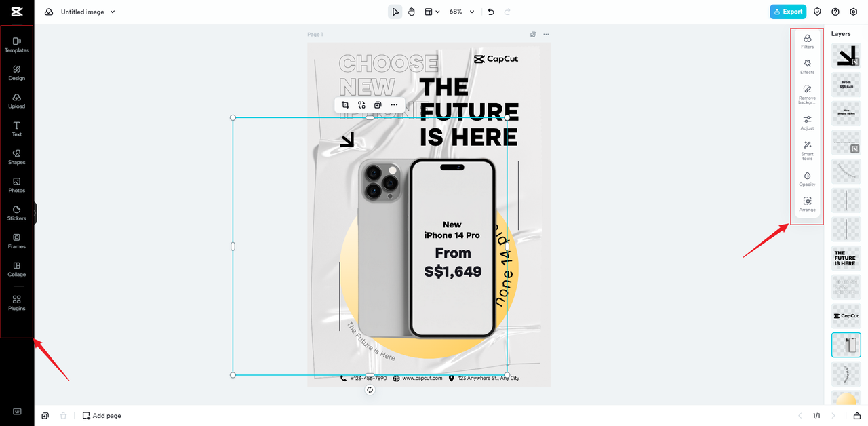Select the arrow layer thumbnail

(x=846, y=56)
